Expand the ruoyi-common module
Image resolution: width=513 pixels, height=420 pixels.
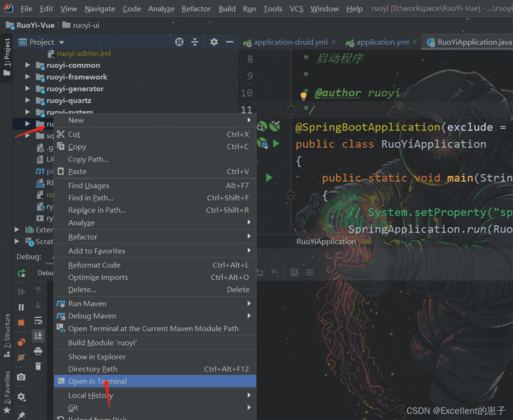28,65
